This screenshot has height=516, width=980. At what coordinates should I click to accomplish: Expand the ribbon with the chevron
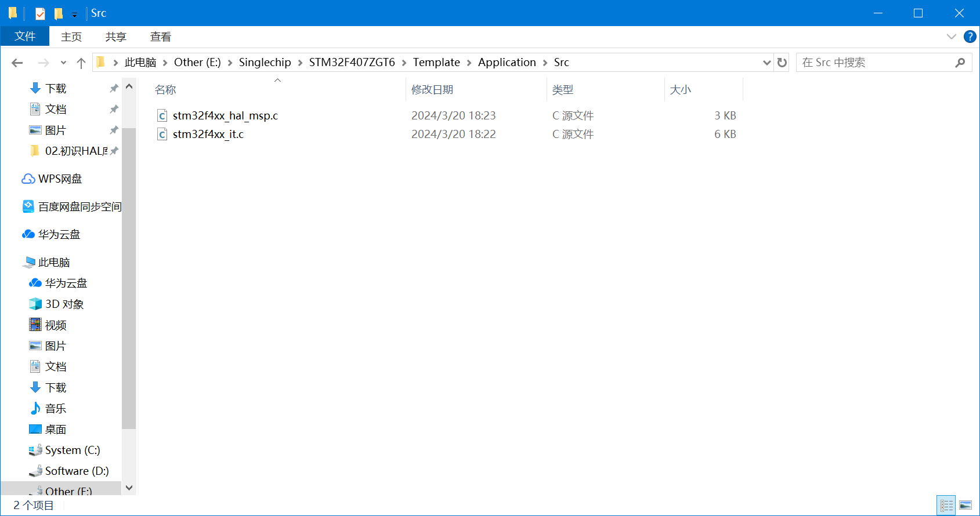[x=951, y=37]
